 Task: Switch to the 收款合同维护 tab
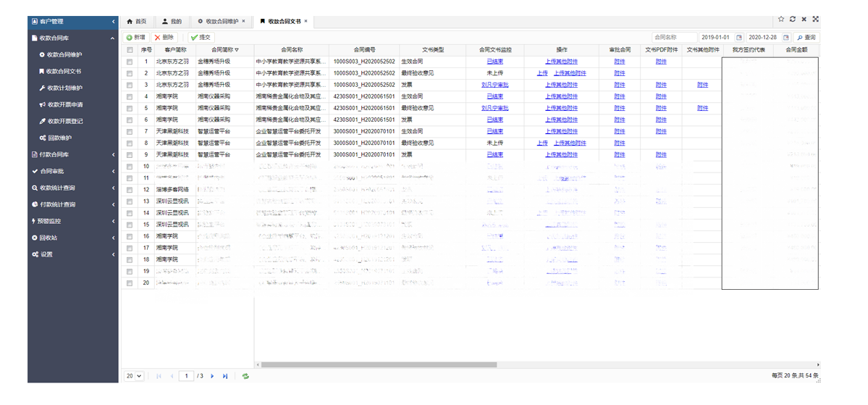click(x=222, y=22)
